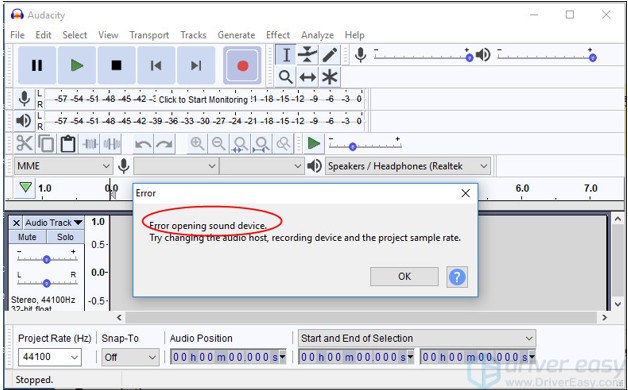
Task: Expand the Speakers / Headphones output dropdown
Action: [x=408, y=166]
